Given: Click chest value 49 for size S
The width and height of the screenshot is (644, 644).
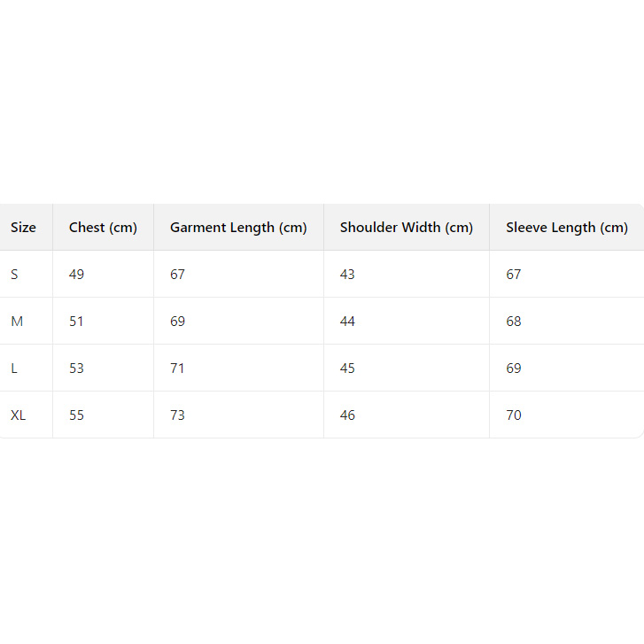Looking at the screenshot, I should (x=77, y=275).
